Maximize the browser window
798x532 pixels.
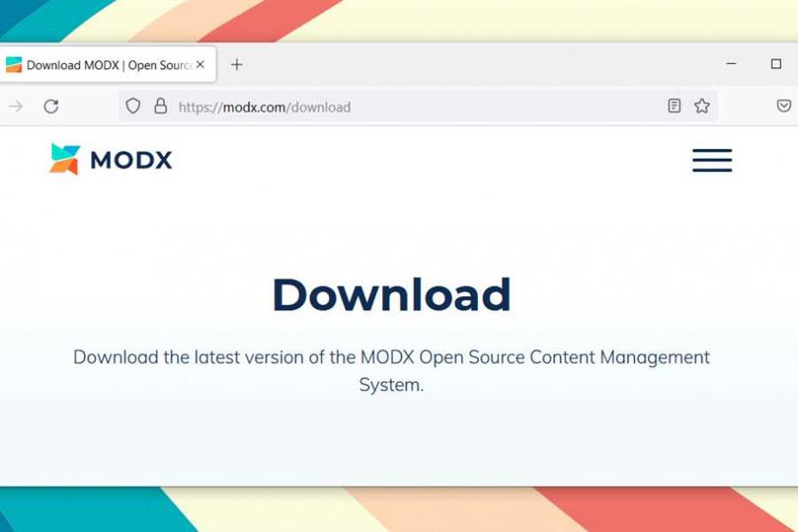pyautogui.click(x=776, y=64)
